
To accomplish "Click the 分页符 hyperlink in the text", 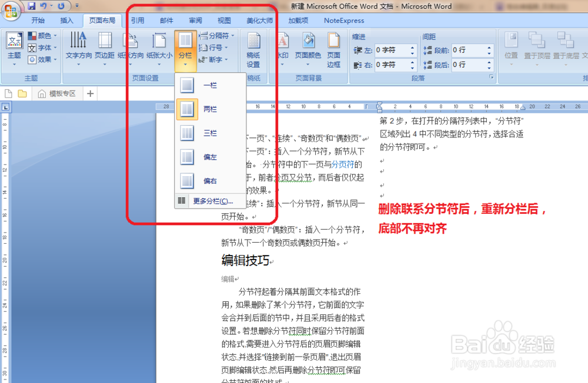I will tap(343, 164).
